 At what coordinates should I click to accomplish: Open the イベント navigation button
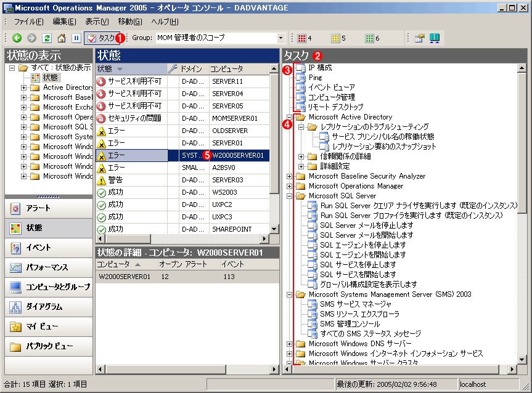(49, 248)
